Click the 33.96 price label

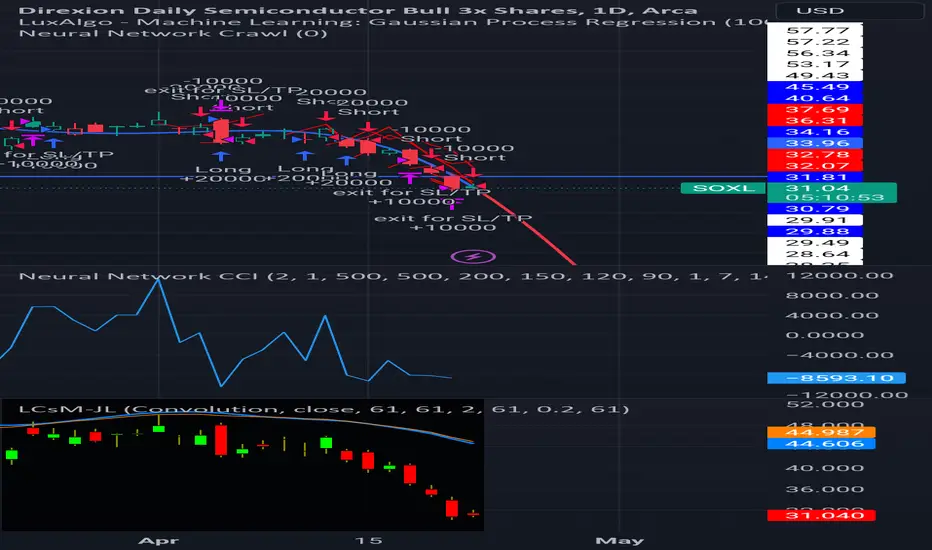817,143
